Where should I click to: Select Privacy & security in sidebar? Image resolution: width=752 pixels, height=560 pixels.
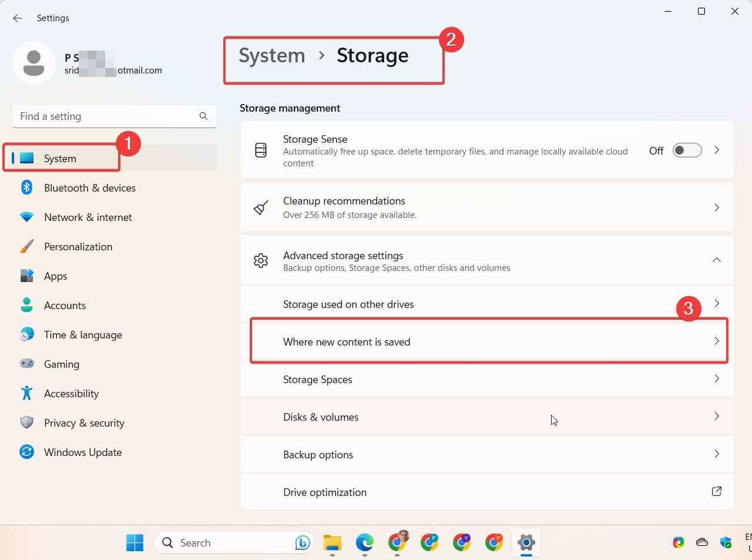[84, 423]
